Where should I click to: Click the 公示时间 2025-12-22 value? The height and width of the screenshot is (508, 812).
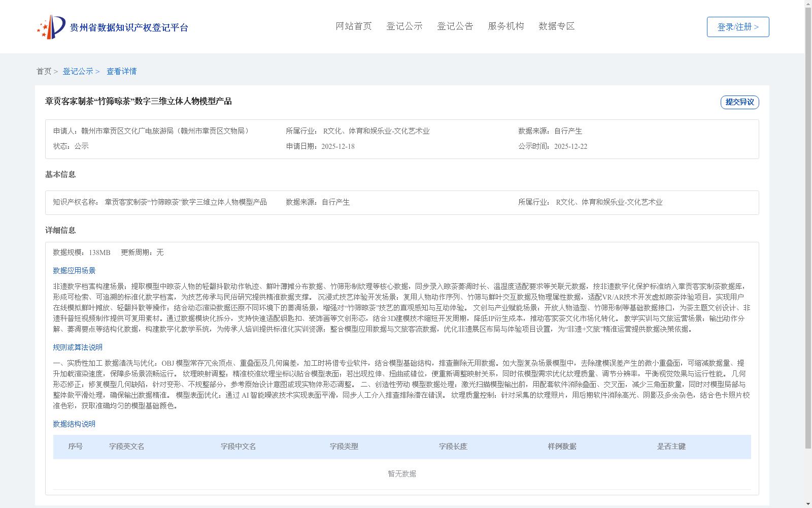[x=570, y=146]
